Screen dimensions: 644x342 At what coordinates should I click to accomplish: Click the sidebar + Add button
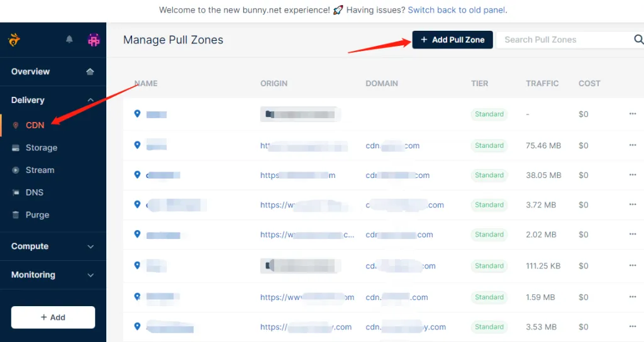click(x=53, y=317)
